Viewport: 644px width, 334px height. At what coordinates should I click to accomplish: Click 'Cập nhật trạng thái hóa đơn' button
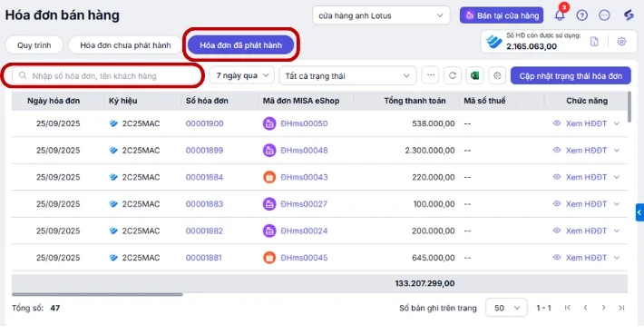pos(571,76)
